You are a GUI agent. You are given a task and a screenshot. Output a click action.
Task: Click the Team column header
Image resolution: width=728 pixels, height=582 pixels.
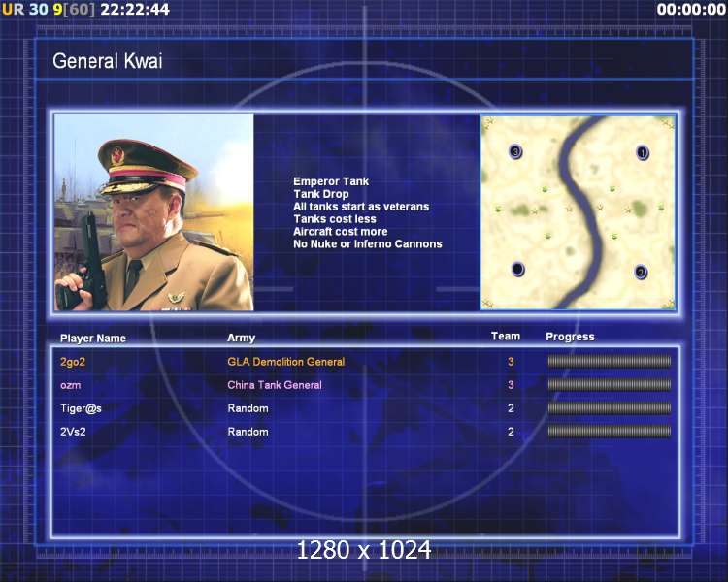click(506, 337)
